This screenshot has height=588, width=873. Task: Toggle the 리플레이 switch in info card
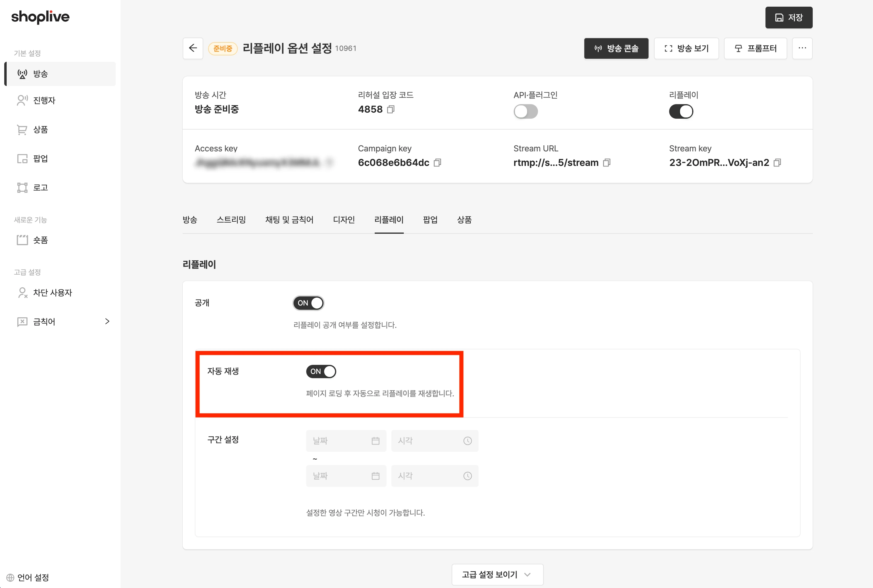(681, 111)
